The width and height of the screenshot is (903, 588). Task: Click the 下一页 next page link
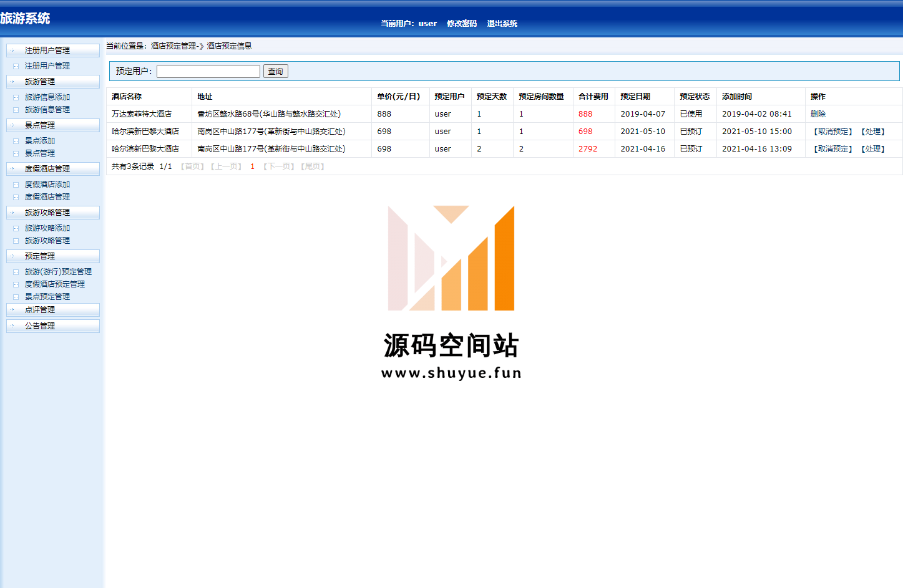[278, 166]
